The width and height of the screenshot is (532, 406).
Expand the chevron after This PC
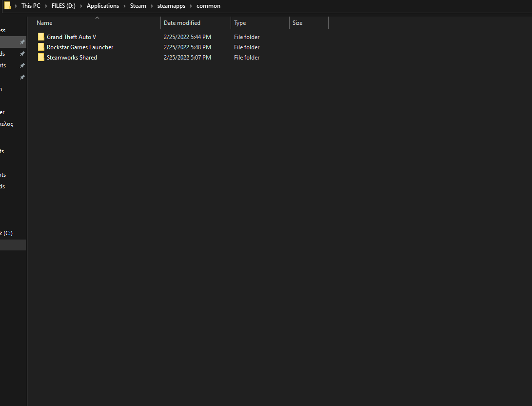click(x=46, y=6)
